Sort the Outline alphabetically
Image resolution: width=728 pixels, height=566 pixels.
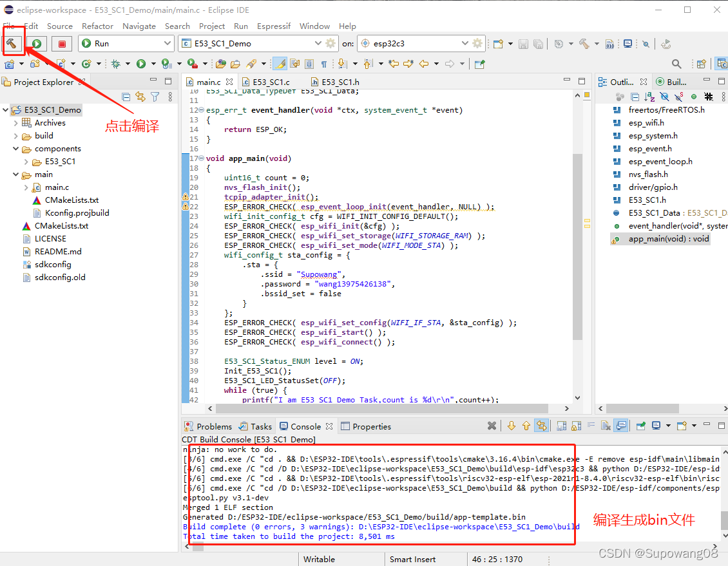click(649, 97)
